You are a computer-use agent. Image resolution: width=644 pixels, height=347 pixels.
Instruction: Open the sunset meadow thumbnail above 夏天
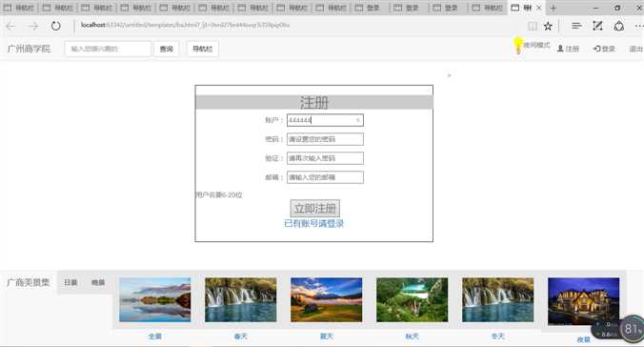click(327, 299)
